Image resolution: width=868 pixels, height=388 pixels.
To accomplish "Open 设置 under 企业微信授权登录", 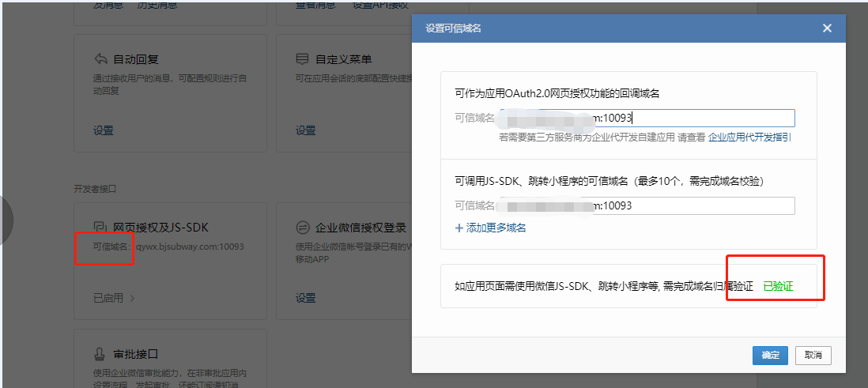I will click(x=306, y=298).
